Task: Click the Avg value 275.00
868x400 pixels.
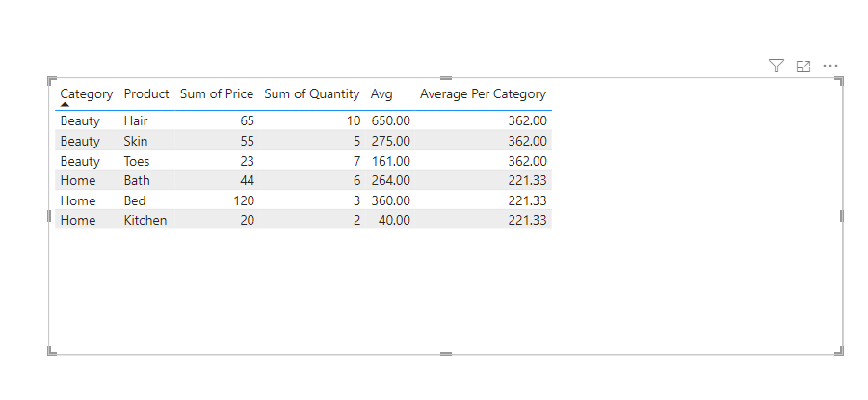Action: [391, 141]
